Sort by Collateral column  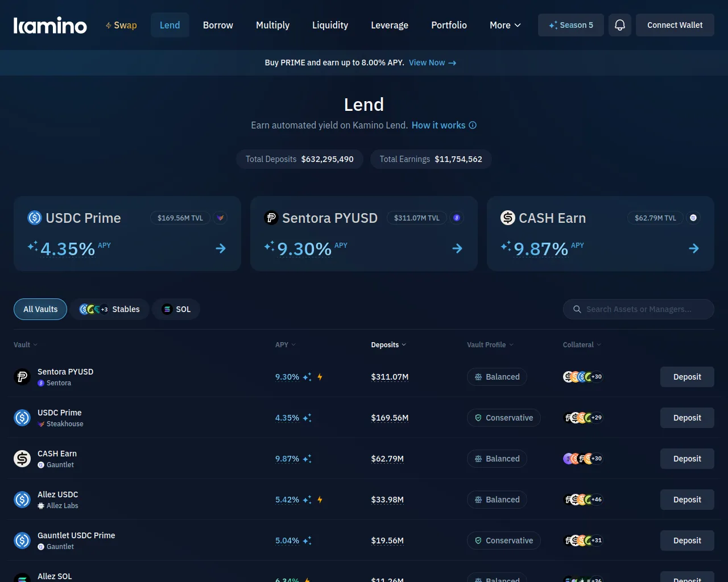(582, 345)
